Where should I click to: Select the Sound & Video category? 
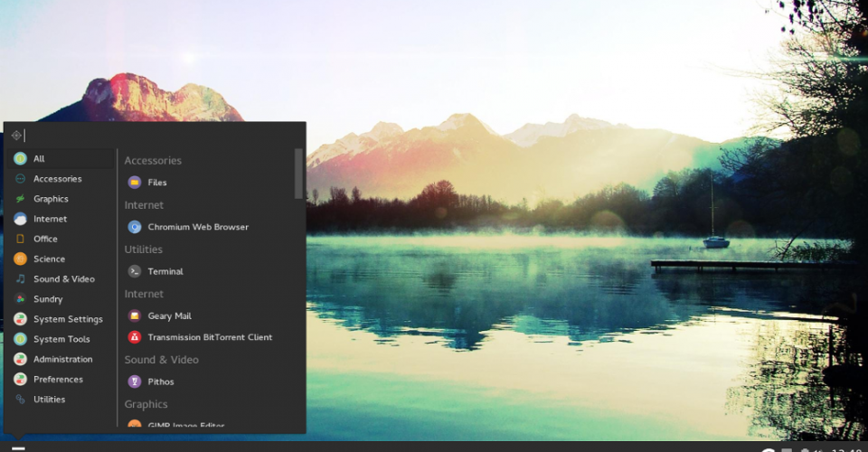pyautogui.click(x=63, y=279)
